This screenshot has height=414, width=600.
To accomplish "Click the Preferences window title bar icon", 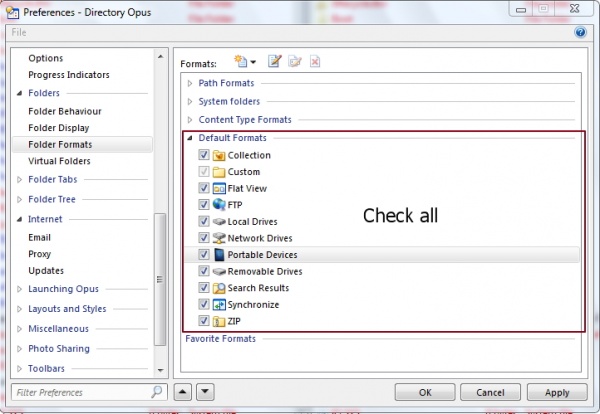I will click(13, 13).
